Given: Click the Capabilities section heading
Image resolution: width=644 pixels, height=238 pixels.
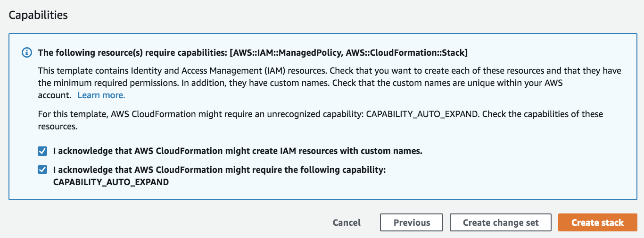Looking at the screenshot, I should tap(38, 15).
